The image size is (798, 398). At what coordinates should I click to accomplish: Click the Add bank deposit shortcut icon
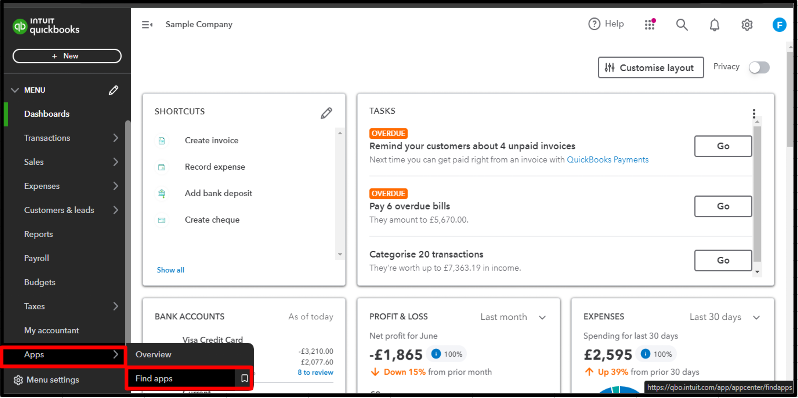pos(161,193)
